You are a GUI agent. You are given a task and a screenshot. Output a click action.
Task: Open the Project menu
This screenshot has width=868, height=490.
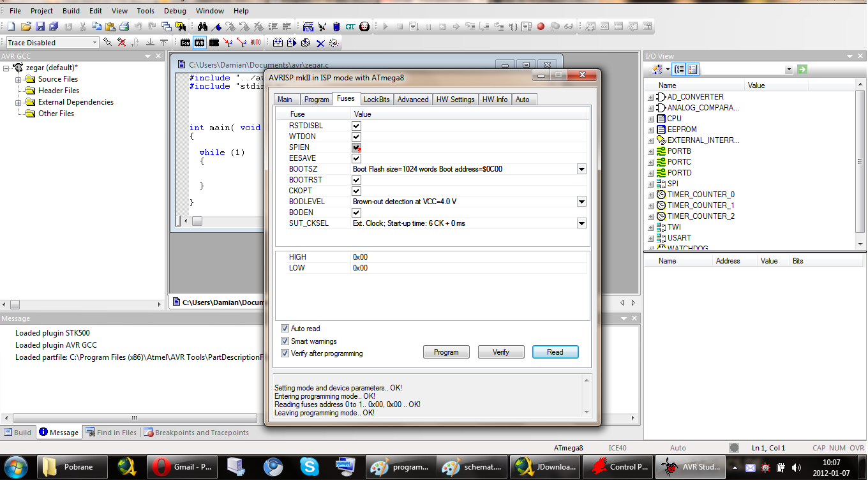coord(42,11)
